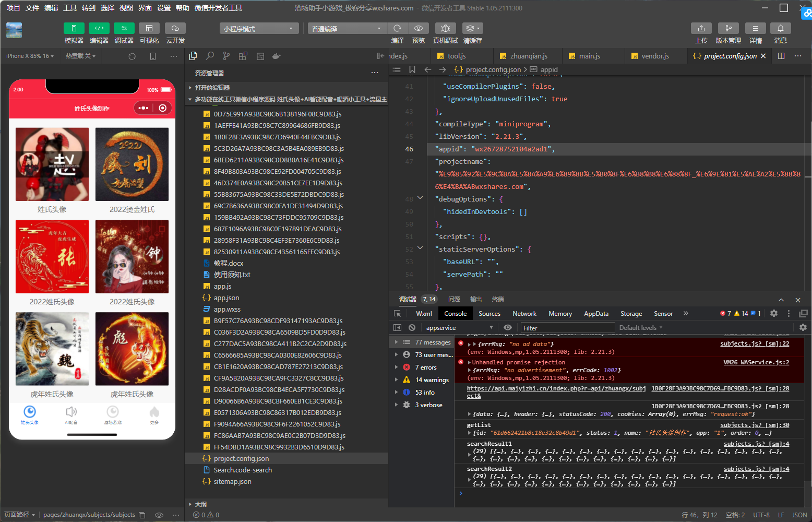Toggle the debugger toolbar button

pos(124,28)
